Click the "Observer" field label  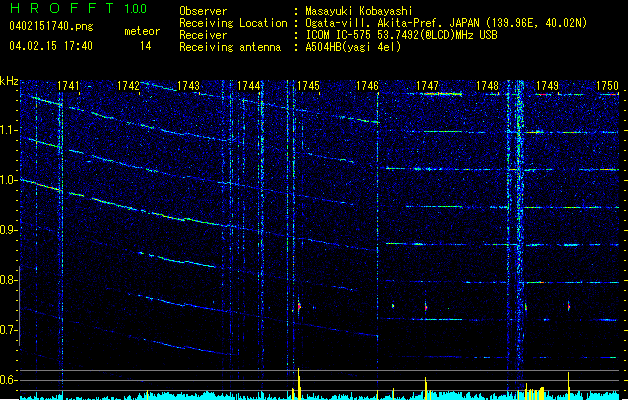[x=203, y=11]
